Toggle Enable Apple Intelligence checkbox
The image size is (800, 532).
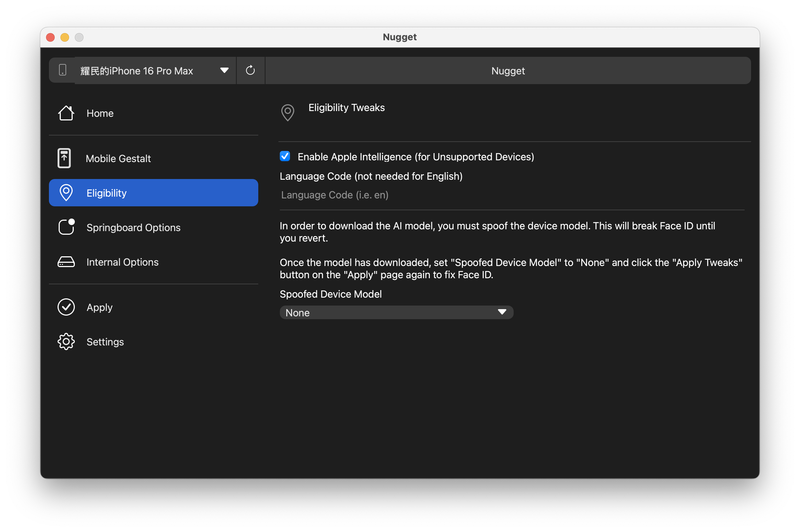pyautogui.click(x=285, y=156)
